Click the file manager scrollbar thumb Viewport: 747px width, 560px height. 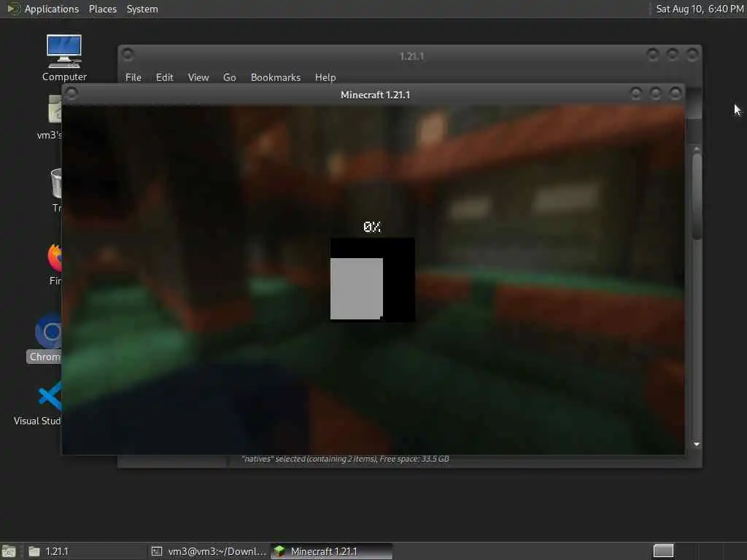(697, 196)
